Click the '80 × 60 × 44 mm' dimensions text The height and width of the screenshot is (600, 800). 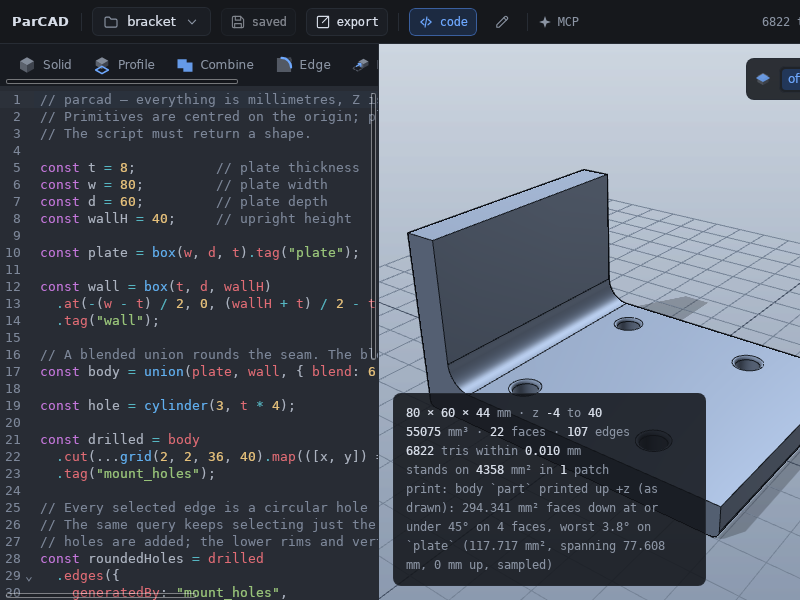pyautogui.click(x=458, y=413)
